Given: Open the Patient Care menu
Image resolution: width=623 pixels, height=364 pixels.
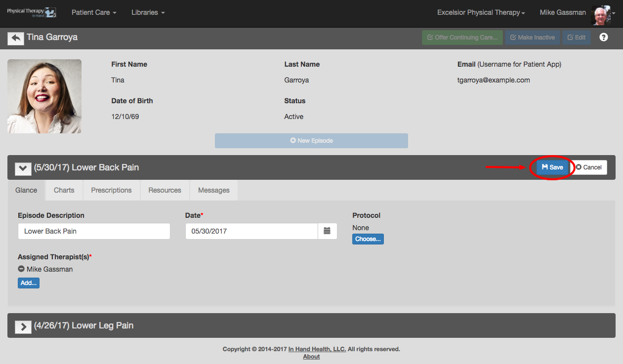Looking at the screenshot, I should click(93, 12).
